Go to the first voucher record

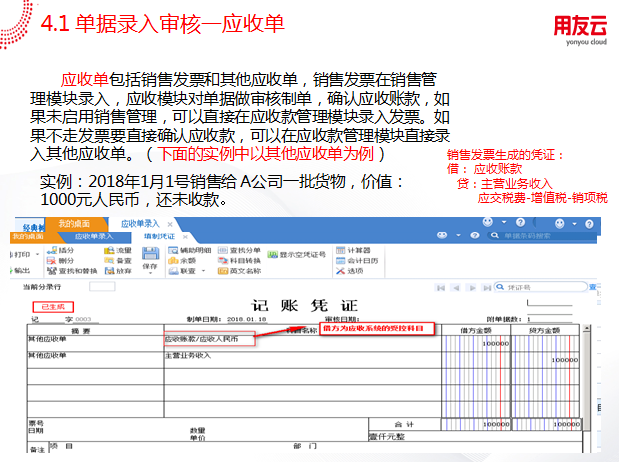tap(441, 288)
